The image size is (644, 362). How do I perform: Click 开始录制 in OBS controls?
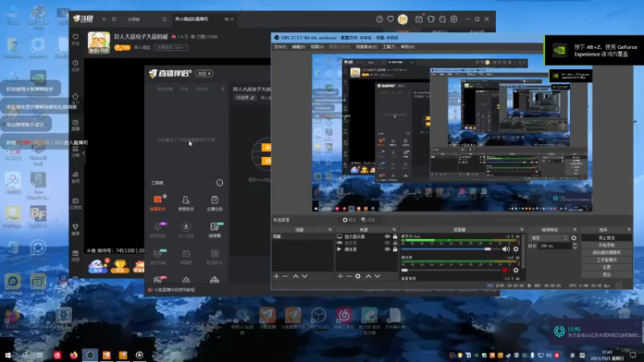point(607,245)
